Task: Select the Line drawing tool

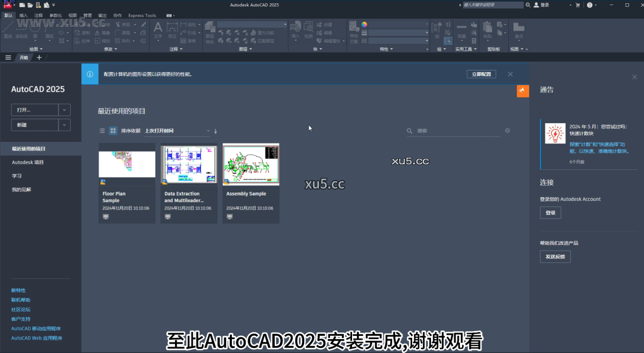Action: pyautogui.click(x=8, y=30)
